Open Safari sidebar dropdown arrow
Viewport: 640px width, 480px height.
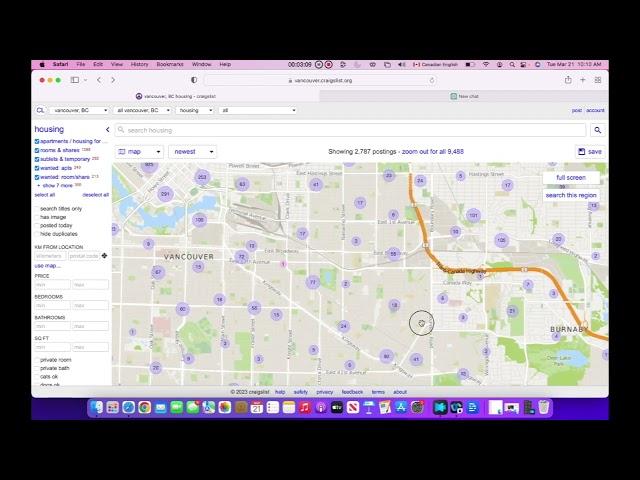coord(85,80)
